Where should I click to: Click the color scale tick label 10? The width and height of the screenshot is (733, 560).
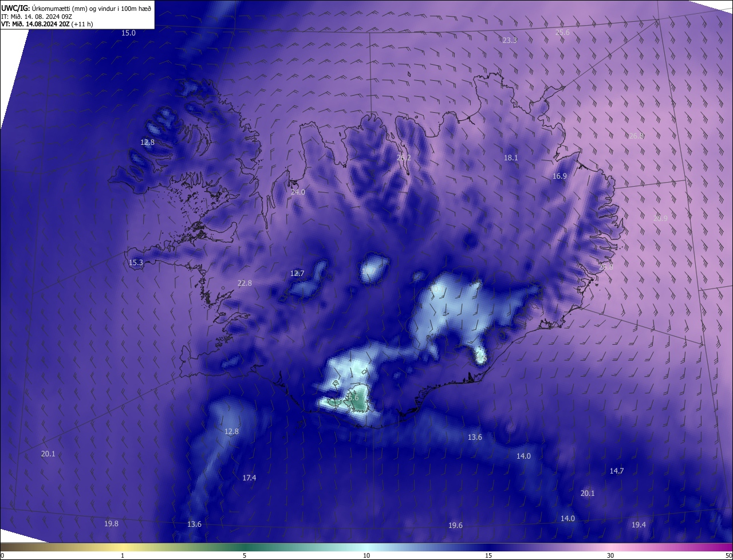pos(366,555)
